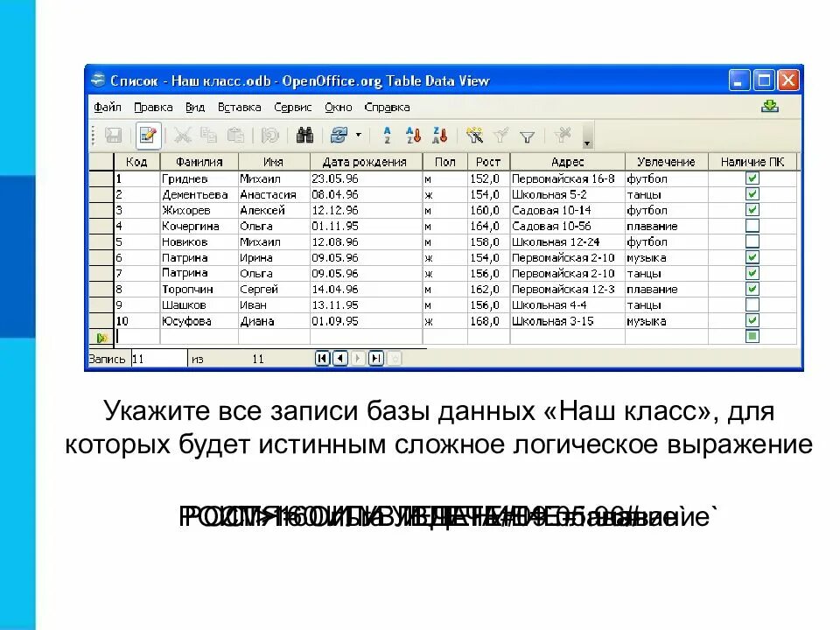The image size is (840, 630).
Task: Open the Сервис menu
Action: click(x=292, y=107)
